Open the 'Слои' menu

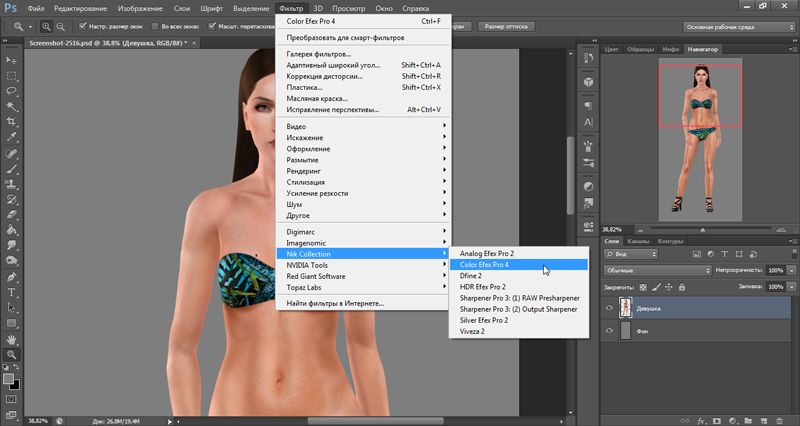[182, 8]
